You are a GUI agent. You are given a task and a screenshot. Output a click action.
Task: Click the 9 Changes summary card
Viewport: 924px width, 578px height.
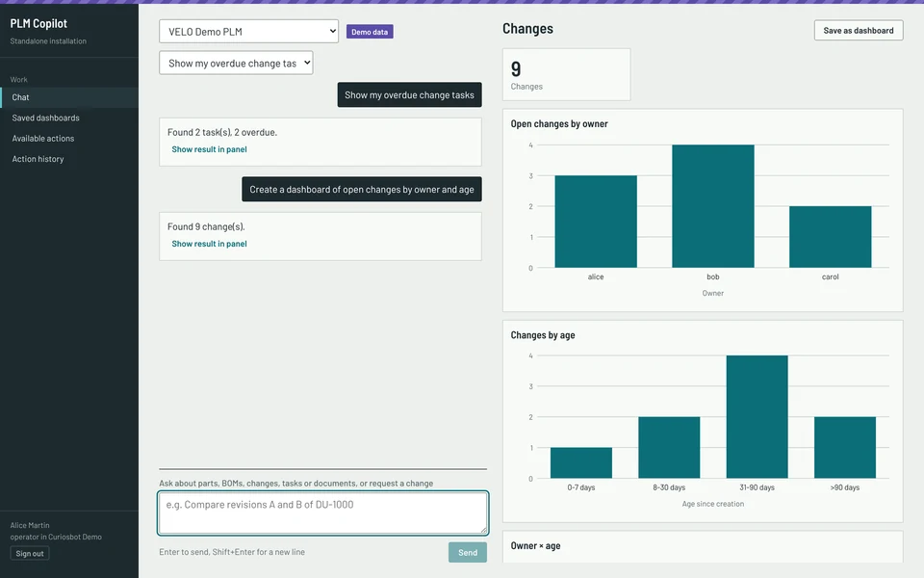pos(566,75)
